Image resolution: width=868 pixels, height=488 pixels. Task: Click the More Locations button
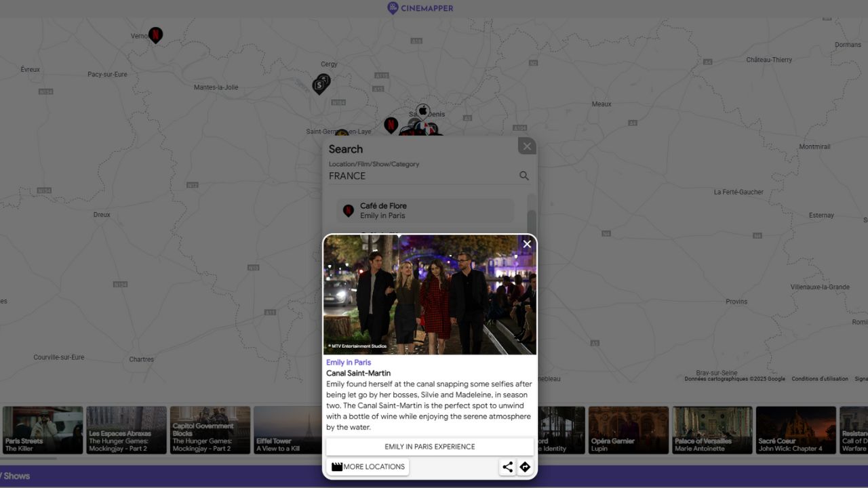point(368,466)
